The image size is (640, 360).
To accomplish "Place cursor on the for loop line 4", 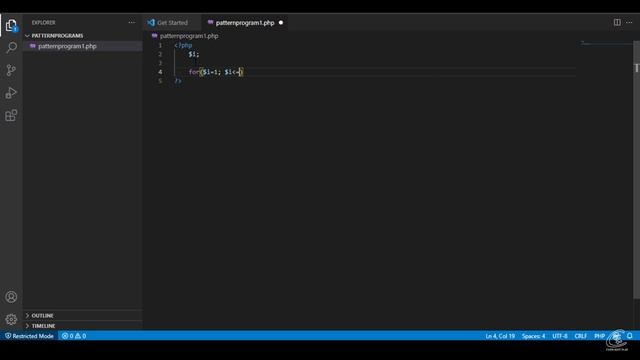I will 216,72.
